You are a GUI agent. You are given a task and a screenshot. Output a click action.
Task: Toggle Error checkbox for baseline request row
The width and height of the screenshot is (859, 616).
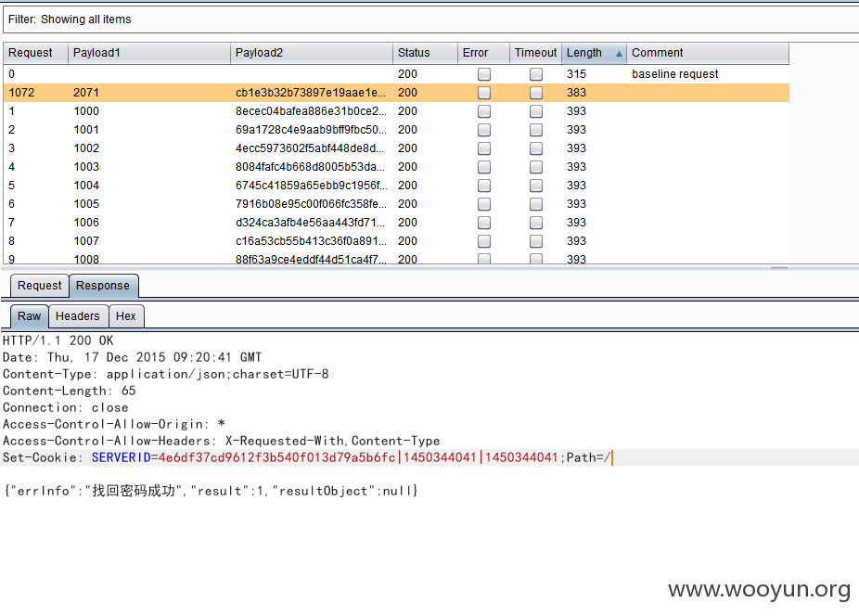(484, 74)
